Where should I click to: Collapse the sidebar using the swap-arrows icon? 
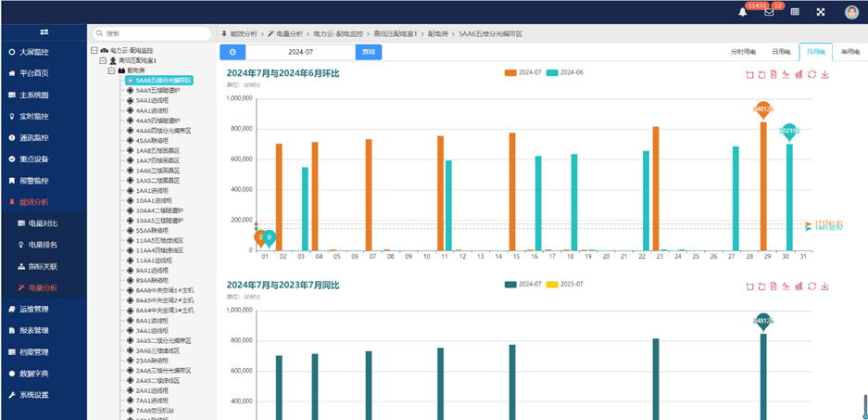pyautogui.click(x=44, y=32)
